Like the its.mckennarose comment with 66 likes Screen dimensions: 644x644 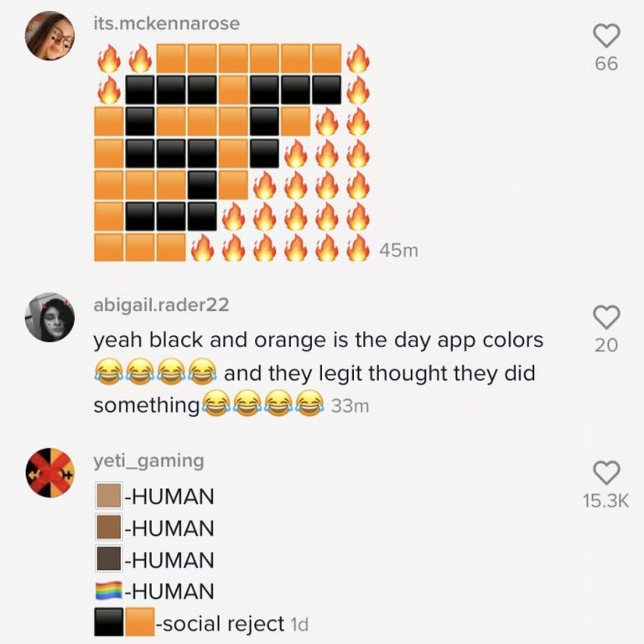pos(606,35)
